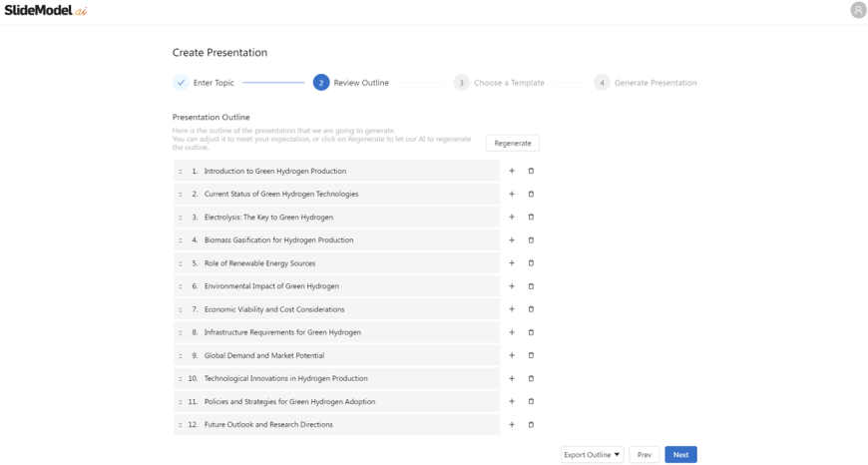Add a slide after Policies and Strategies for Green Hydrogen Adoption
Screen dimensions: 868x465
click(512, 401)
